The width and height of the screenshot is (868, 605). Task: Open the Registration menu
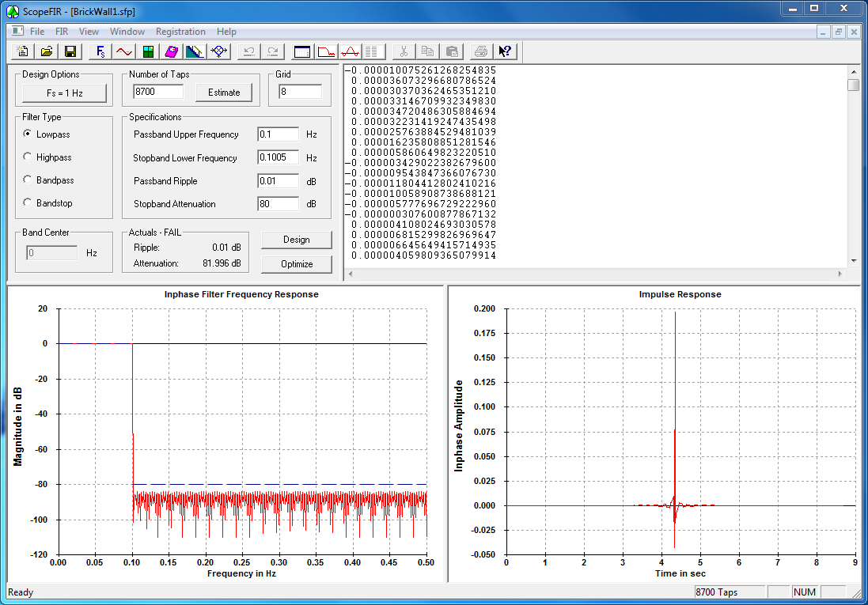point(180,32)
